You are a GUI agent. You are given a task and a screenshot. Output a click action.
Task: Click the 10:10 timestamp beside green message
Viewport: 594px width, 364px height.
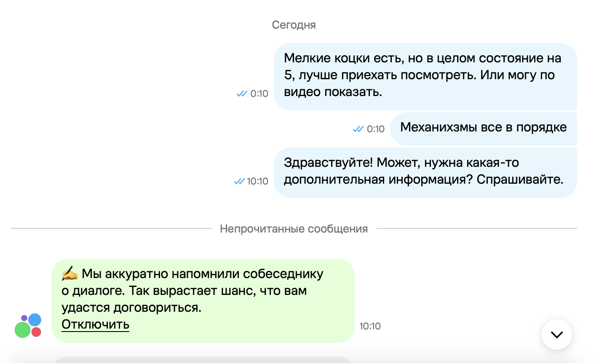click(x=370, y=326)
